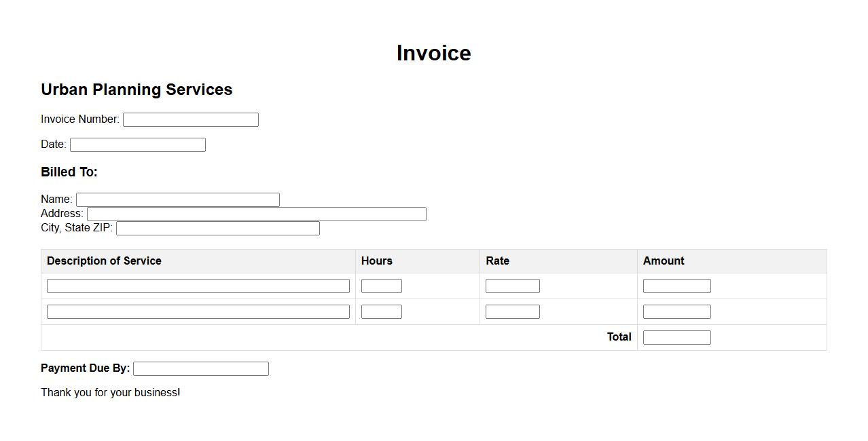Select the Total amount field
Screen dimensions: 868x441
pos(676,338)
